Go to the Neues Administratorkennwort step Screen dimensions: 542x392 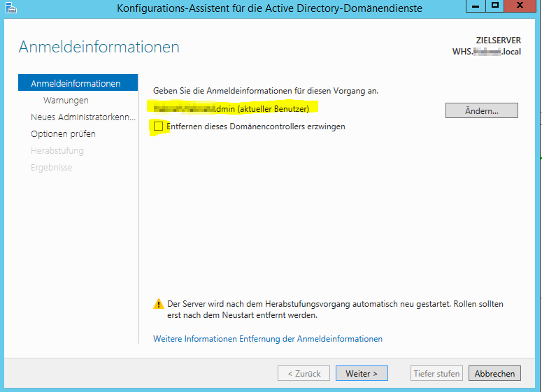83,117
